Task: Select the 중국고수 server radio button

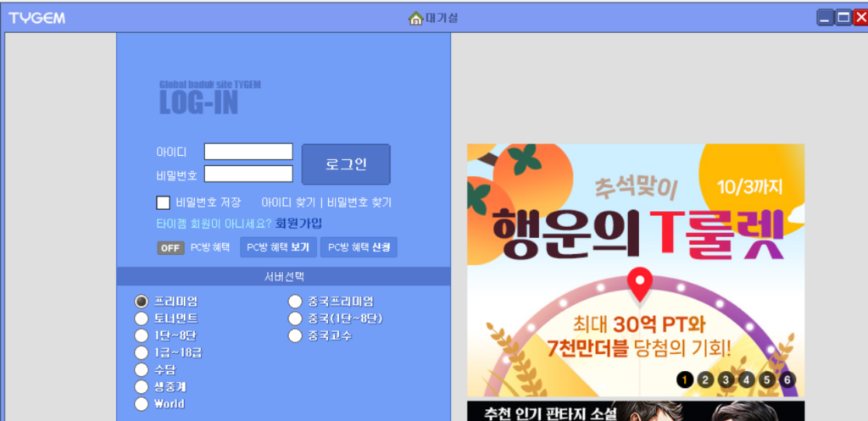Action: coord(295,335)
